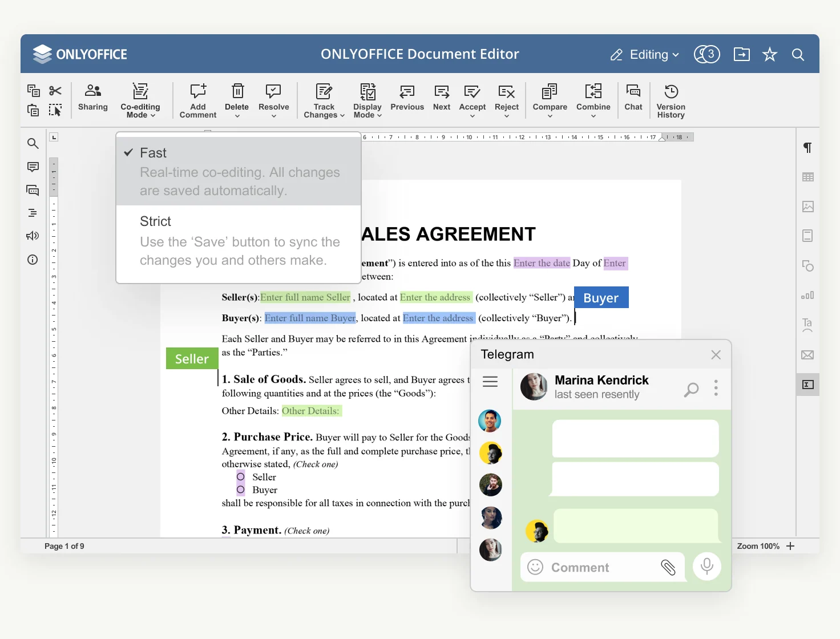Open the feedback and support megaphone icon

click(33, 236)
